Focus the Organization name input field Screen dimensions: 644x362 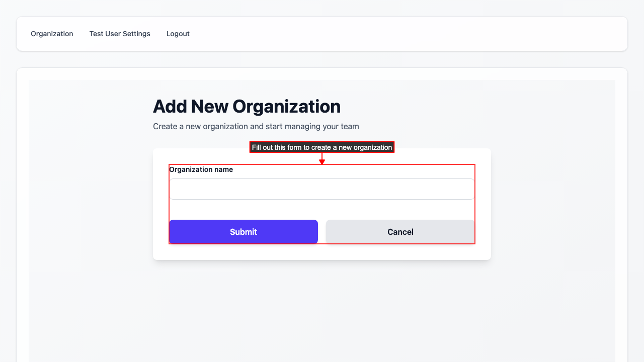coord(321,189)
